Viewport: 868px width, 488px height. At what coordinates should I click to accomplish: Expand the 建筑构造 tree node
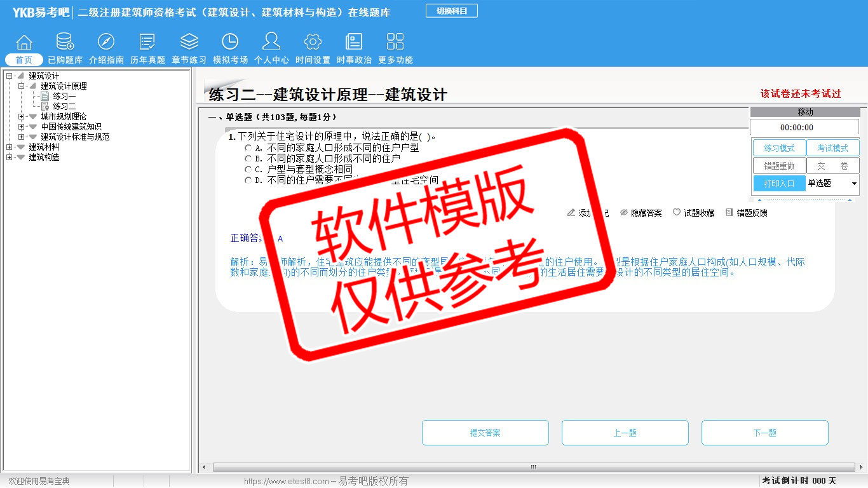click(x=9, y=157)
